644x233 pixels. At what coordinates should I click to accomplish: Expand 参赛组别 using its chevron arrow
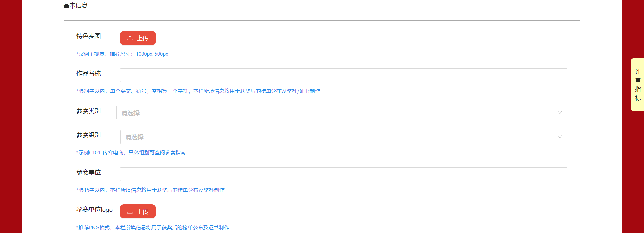560,137
